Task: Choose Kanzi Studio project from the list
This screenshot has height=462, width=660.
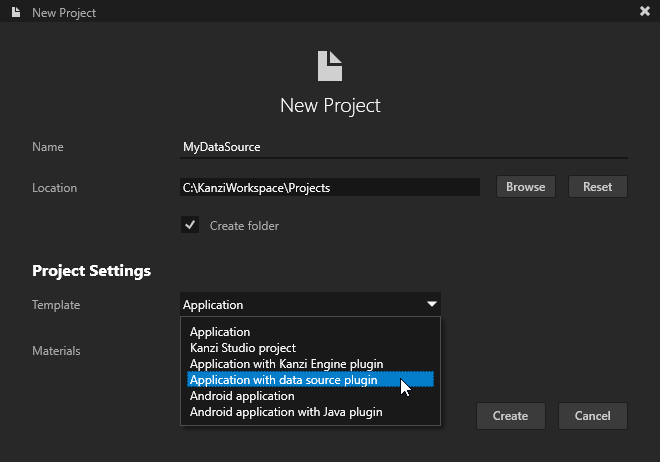Action: coord(242,347)
